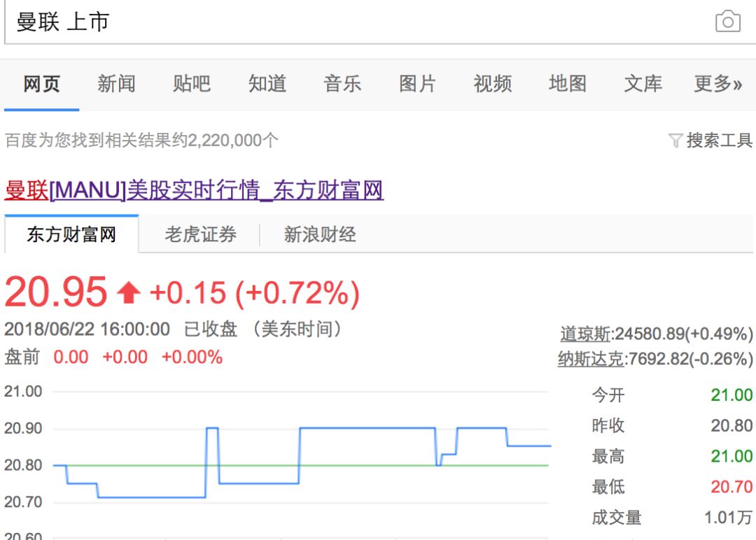The image size is (756, 540).
Task: Click the 20.95 stock price
Action: click(55, 292)
